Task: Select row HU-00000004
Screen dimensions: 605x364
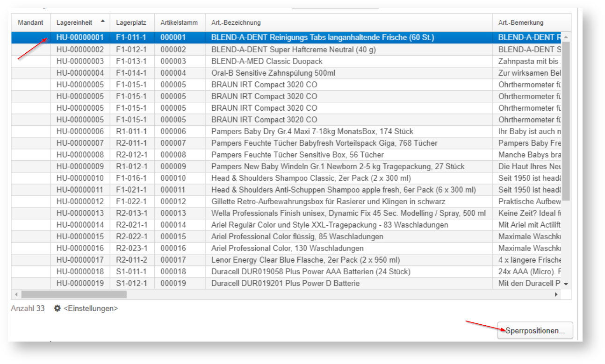Action: point(286,73)
